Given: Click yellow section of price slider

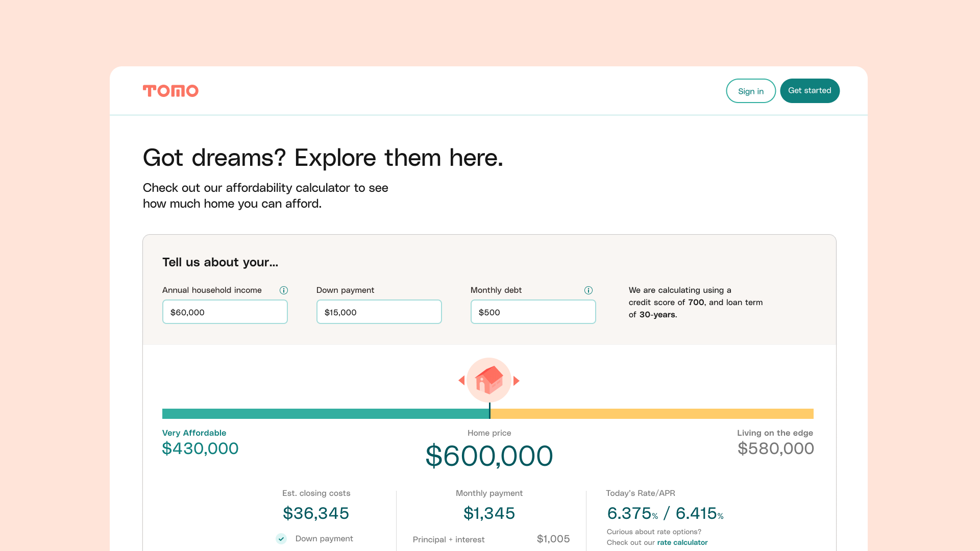Looking at the screenshot, I should (x=651, y=414).
